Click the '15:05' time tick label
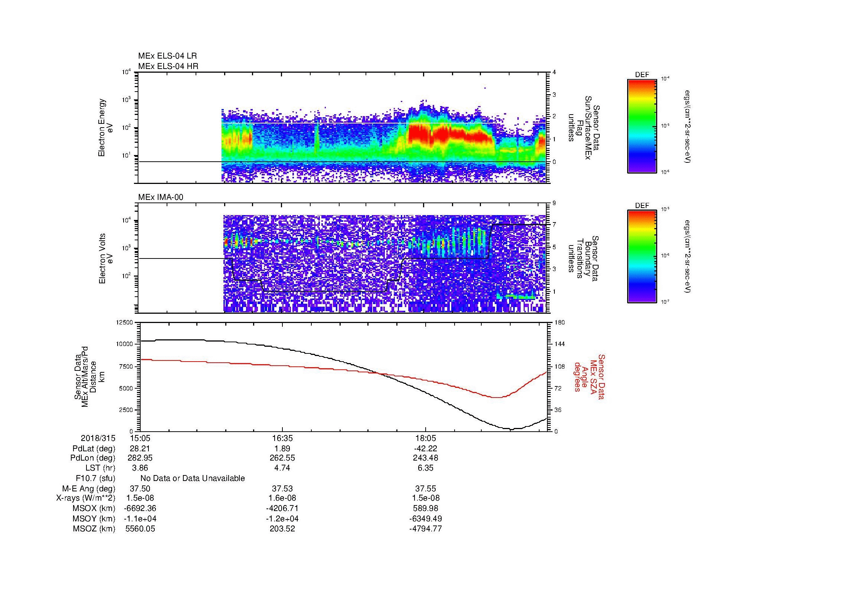The image size is (868, 613). 140,438
